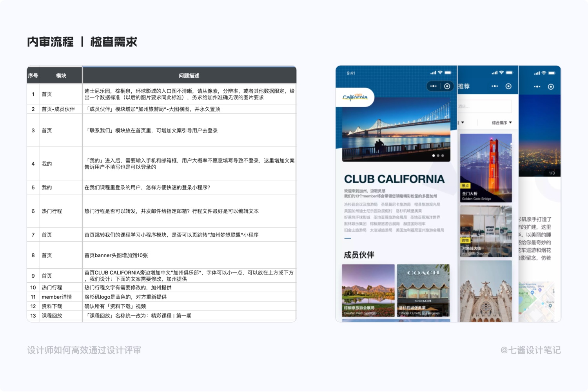Select the row 5 cell about 快速的登录小程序
588x392 pixels.
point(189,187)
